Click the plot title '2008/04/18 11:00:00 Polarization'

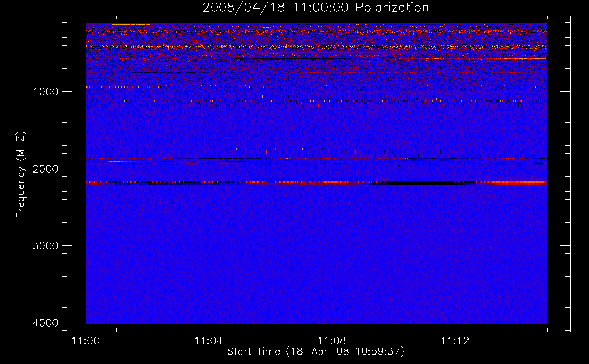click(316, 8)
